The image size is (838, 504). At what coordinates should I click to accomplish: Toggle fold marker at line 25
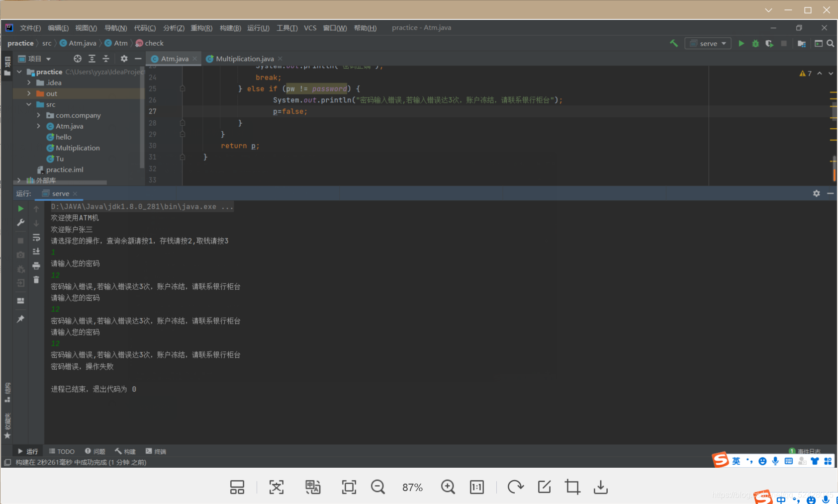183,88
